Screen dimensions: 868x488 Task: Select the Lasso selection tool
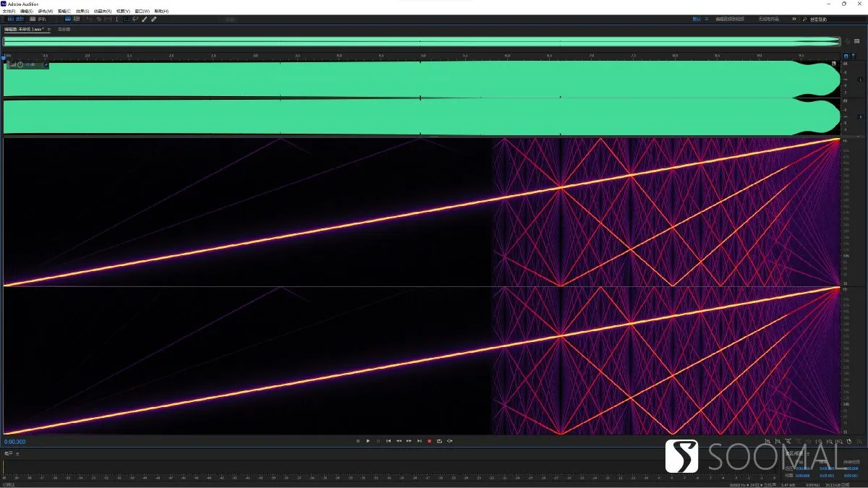pos(135,19)
